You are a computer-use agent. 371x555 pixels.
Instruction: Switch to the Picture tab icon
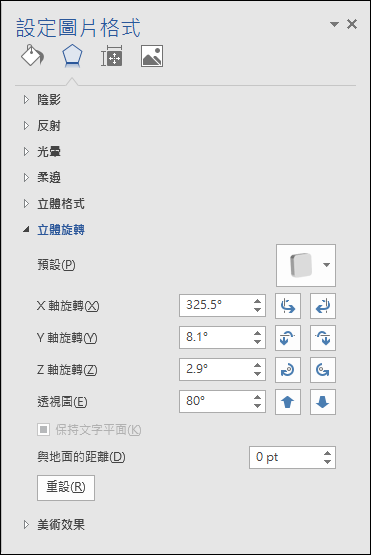pos(152,56)
